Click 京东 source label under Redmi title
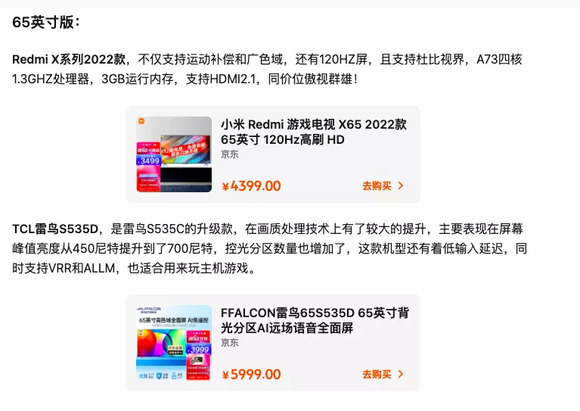 230,154
